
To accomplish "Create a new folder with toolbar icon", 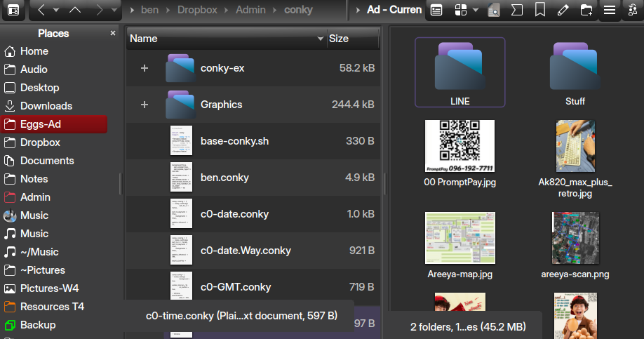I will [x=586, y=10].
